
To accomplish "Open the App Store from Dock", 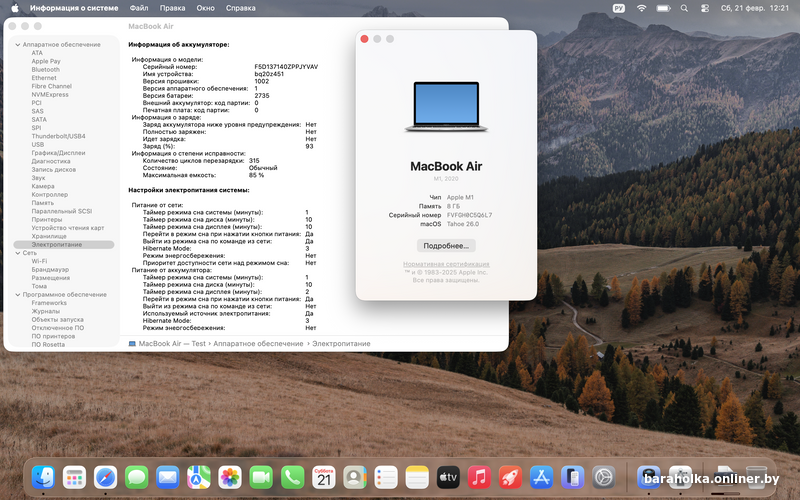I will (541, 478).
